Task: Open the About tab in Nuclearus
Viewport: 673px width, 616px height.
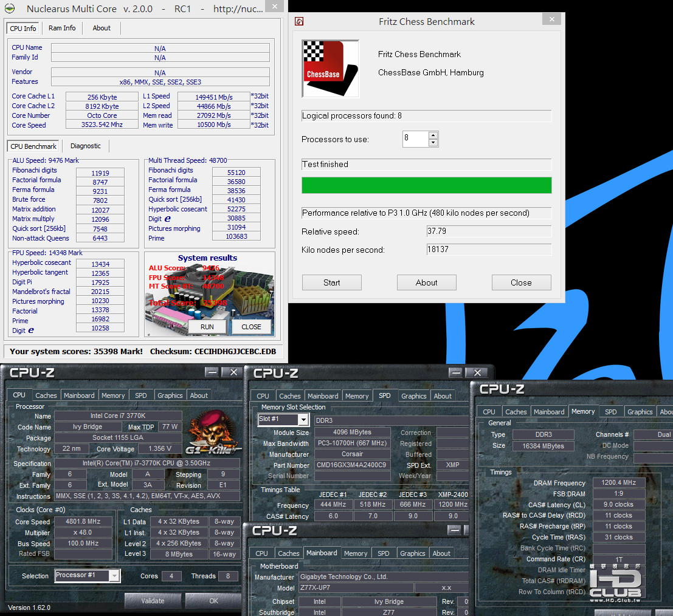Action: tap(102, 28)
